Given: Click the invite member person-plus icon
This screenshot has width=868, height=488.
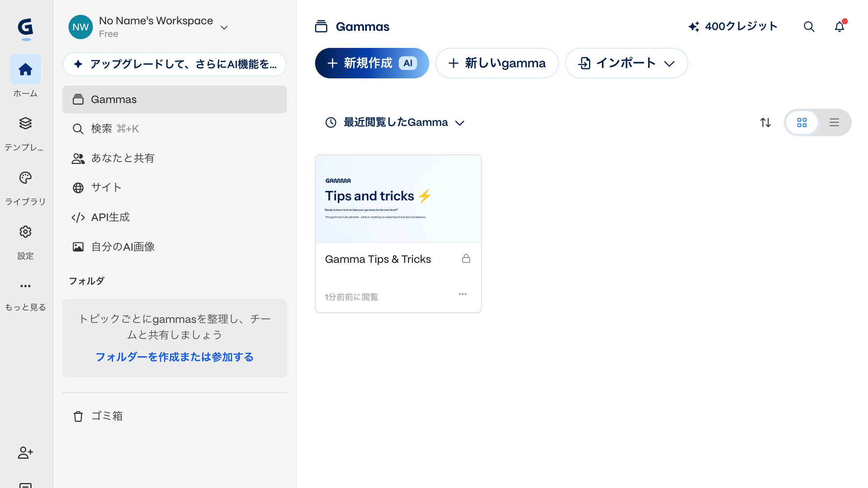Looking at the screenshot, I should pyautogui.click(x=25, y=452).
